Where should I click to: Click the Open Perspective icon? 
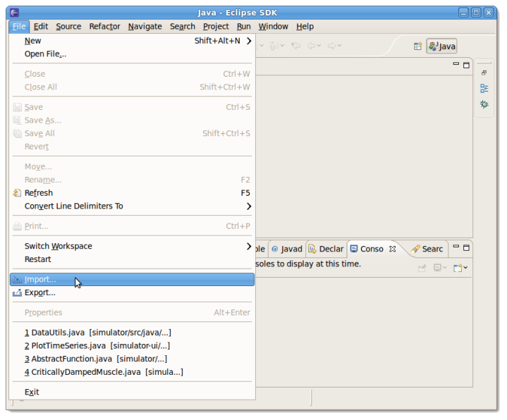(417, 47)
